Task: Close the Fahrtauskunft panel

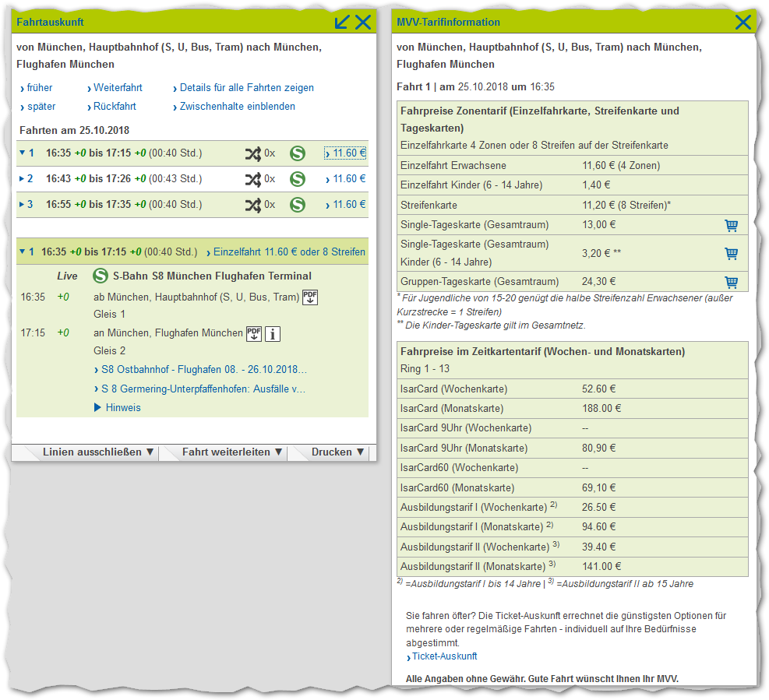Action: [363, 22]
